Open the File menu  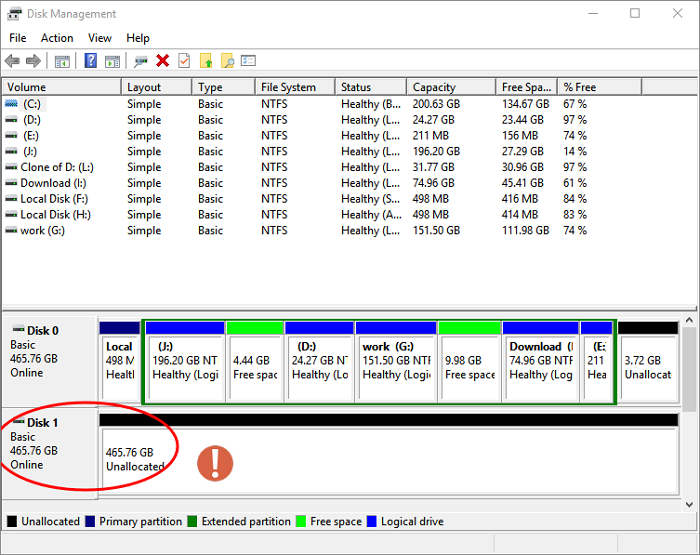18,38
